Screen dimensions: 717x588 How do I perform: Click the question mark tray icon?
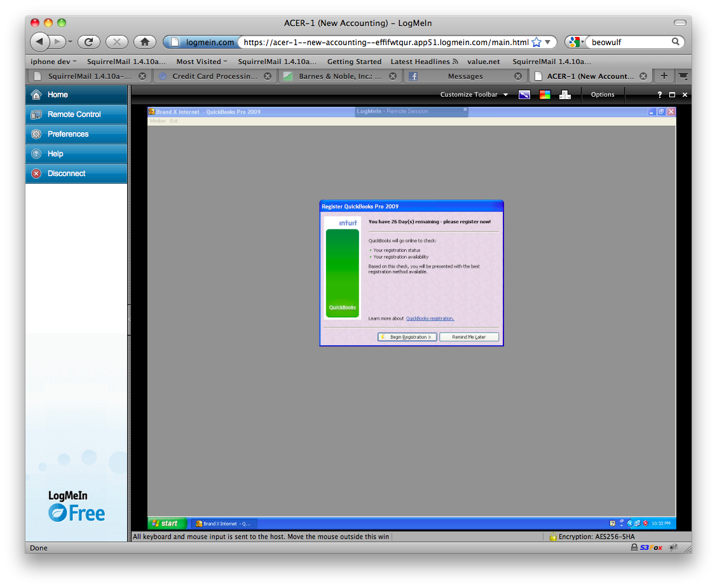pos(612,523)
